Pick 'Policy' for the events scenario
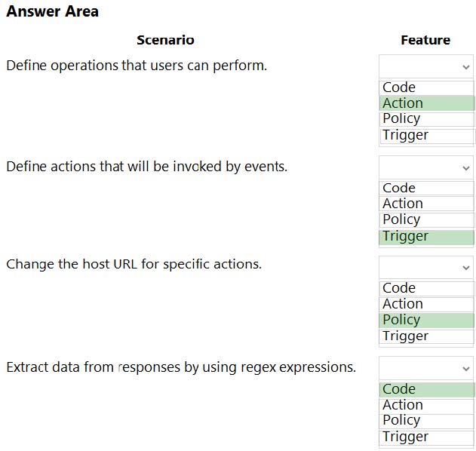The height and width of the screenshot is (451, 476). 426,219
